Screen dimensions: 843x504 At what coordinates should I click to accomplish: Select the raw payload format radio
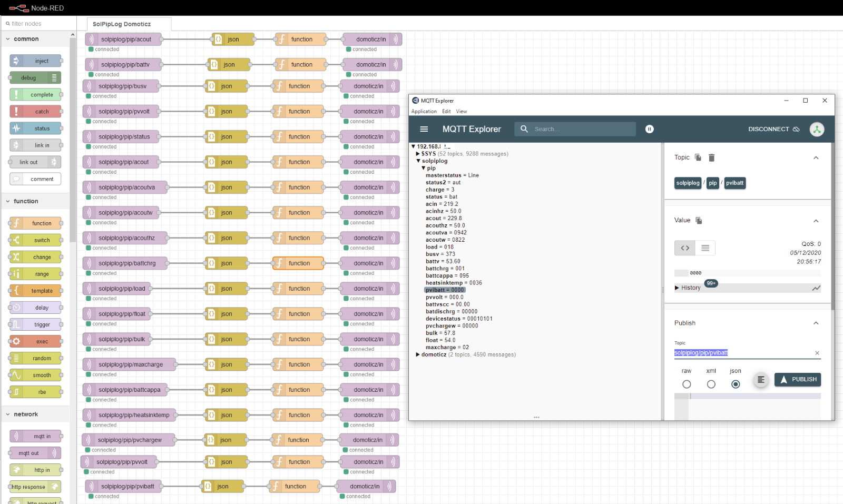click(x=687, y=384)
